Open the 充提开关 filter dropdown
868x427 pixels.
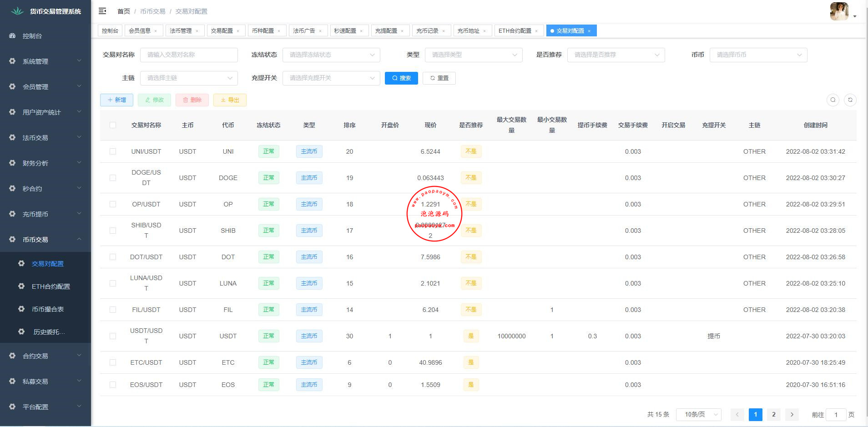coord(331,78)
